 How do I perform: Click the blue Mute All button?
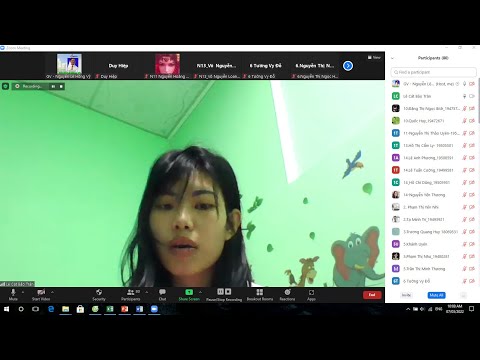coord(436,295)
